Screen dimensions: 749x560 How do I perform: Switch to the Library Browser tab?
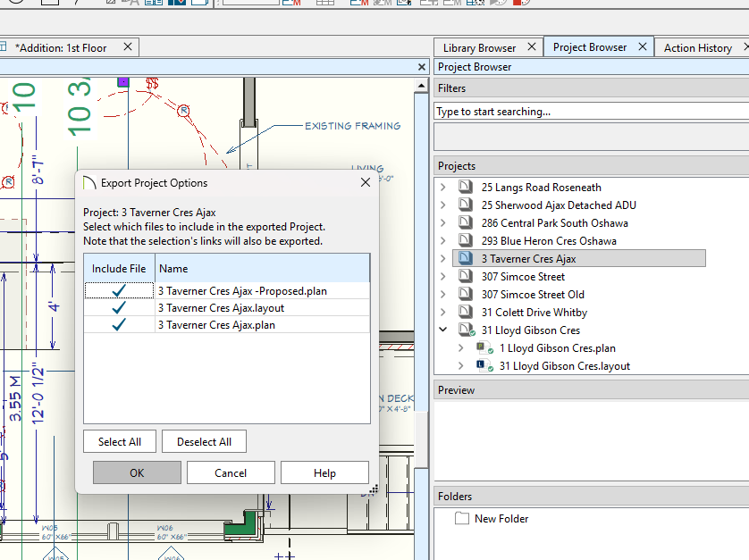(x=479, y=47)
